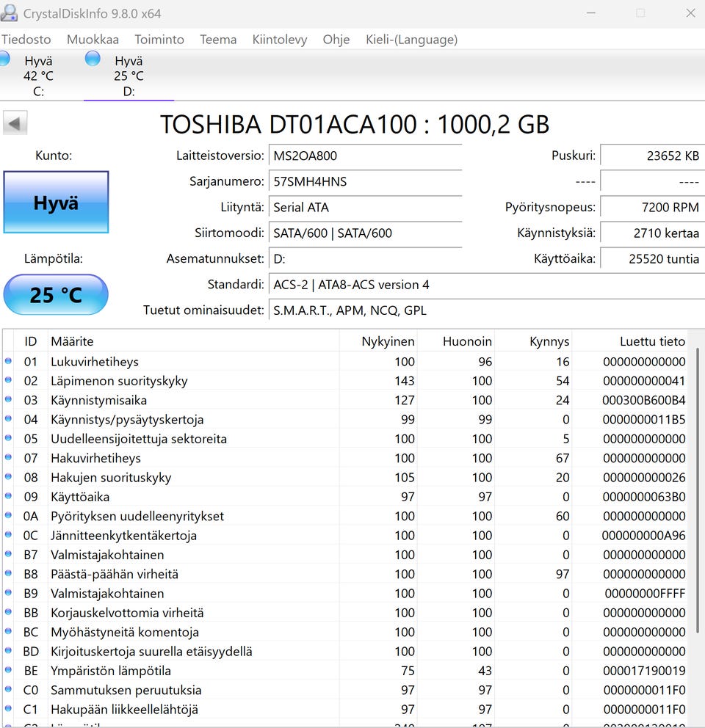Select the D: drive status orb
Image resolution: width=705 pixels, height=728 pixels.
tap(93, 59)
